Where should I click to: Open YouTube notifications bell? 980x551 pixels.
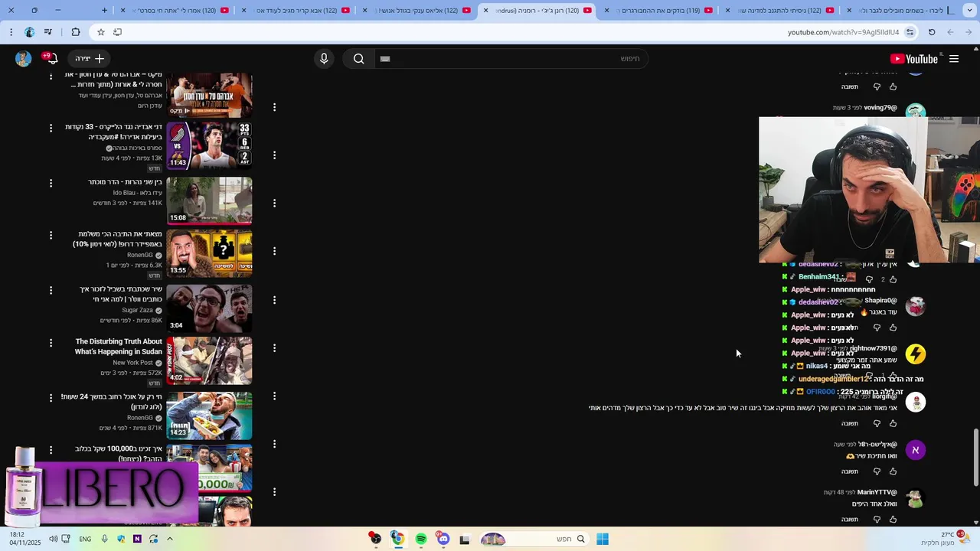coord(52,59)
